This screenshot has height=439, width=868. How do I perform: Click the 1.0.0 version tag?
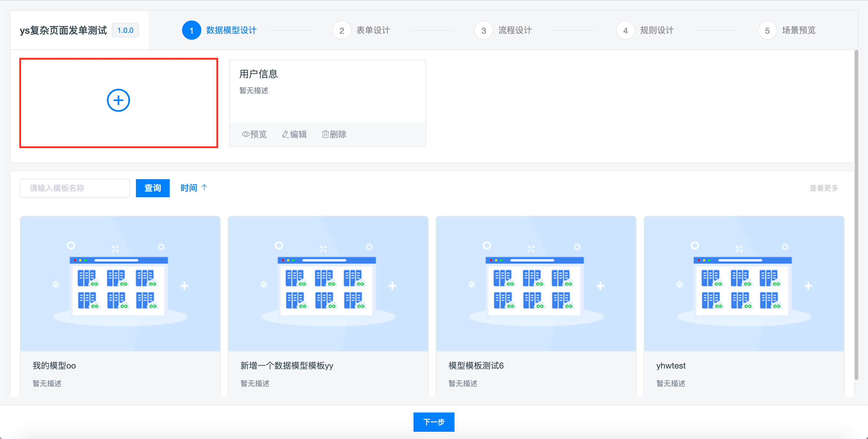point(125,30)
